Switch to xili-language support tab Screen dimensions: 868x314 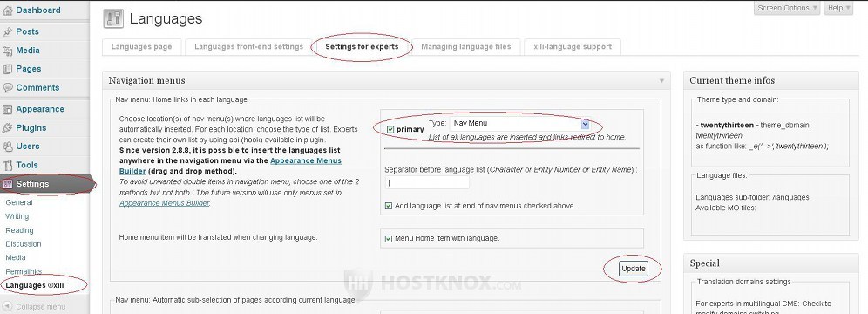[x=573, y=47]
